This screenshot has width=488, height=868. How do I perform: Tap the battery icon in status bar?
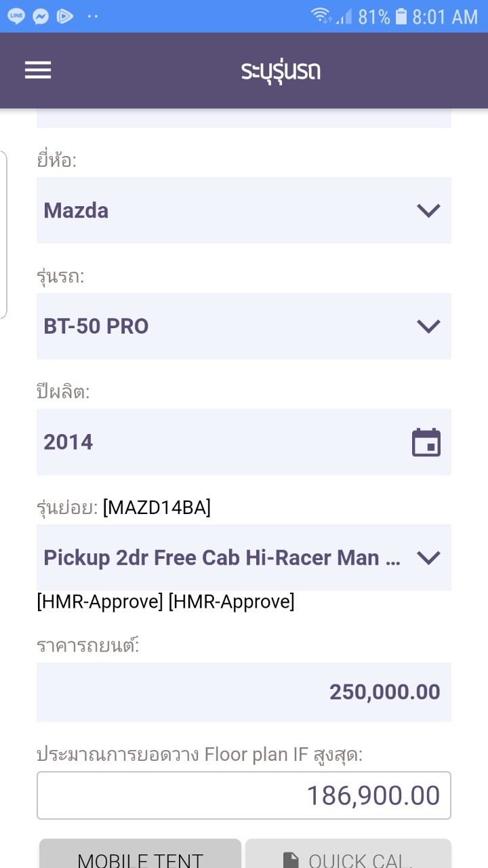[401, 16]
